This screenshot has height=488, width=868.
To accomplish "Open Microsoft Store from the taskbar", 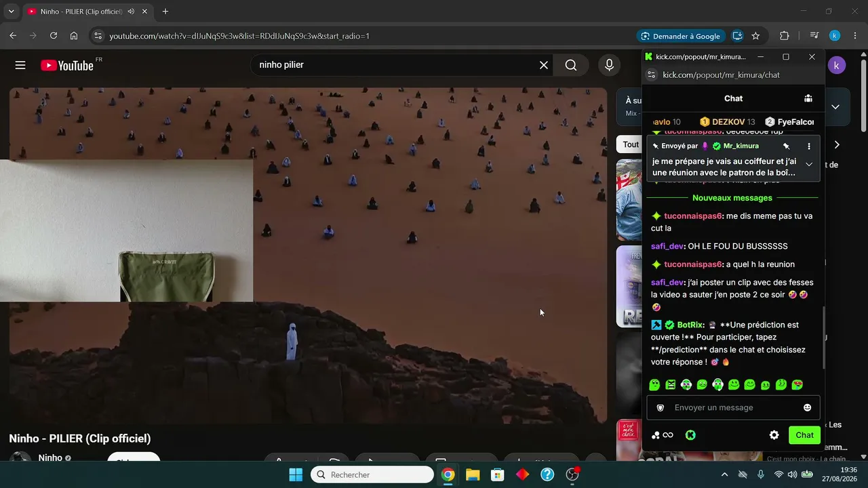I will click(498, 474).
